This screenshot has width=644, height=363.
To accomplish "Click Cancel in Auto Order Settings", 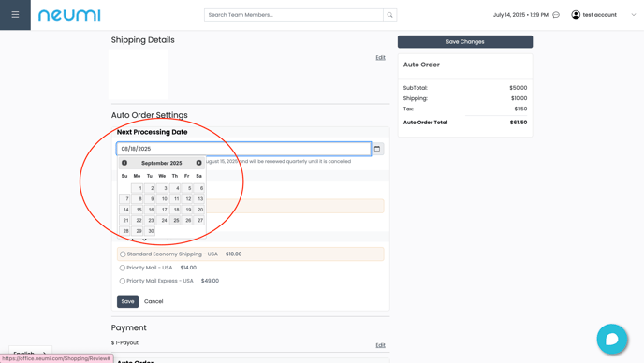I will point(154,301).
